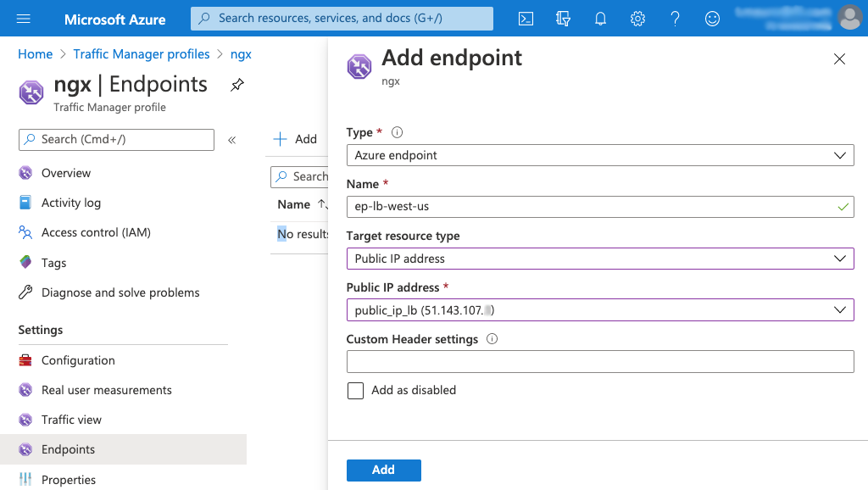This screenshot has height=490, width=868.
Task: Click the help question mark icon
Action: point(676,19)
